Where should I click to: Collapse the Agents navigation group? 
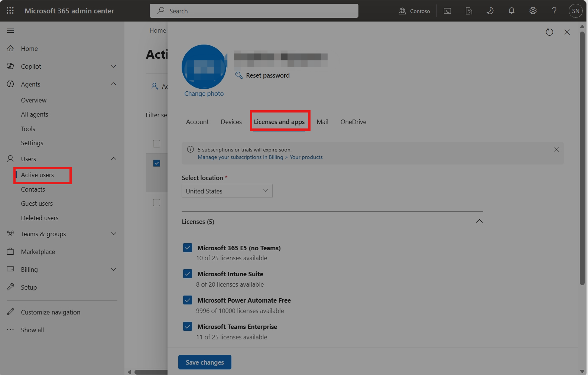(x=114, y=84)
